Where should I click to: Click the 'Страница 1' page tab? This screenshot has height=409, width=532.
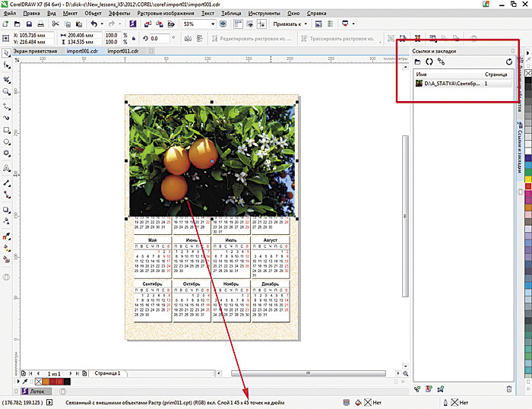coord(107,374)
